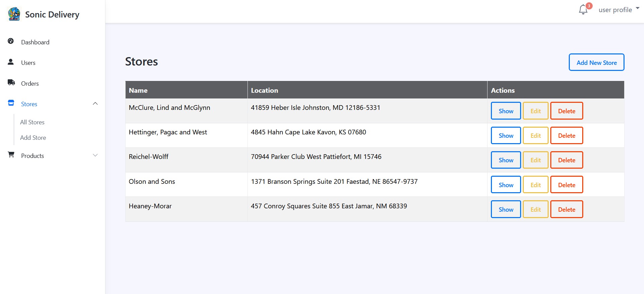Click the Add New Store button
The width and height of the screenshot is (644, 294).
coord(596,62)
